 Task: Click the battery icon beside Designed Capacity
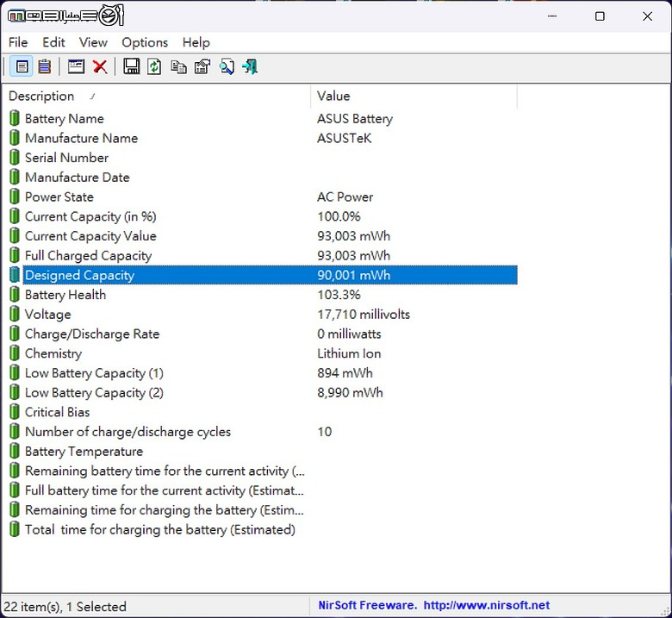pyautogui.click(x=15, y=275)
